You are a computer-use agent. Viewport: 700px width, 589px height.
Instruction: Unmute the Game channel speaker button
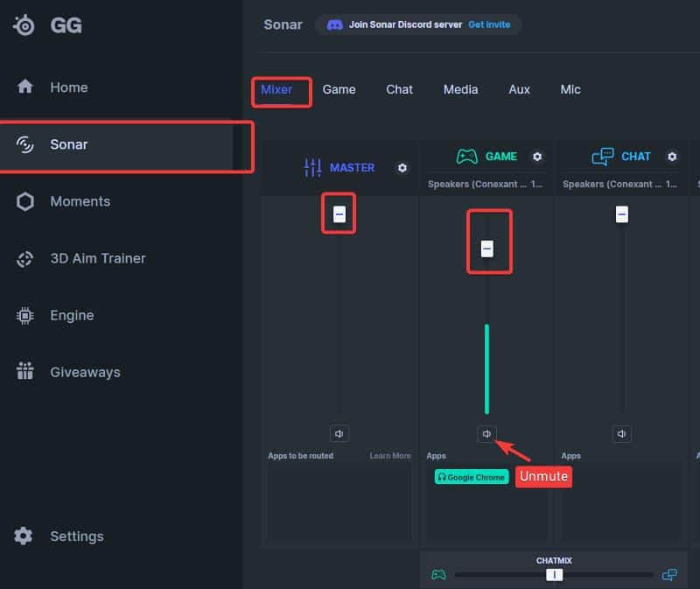coord(486,433)
